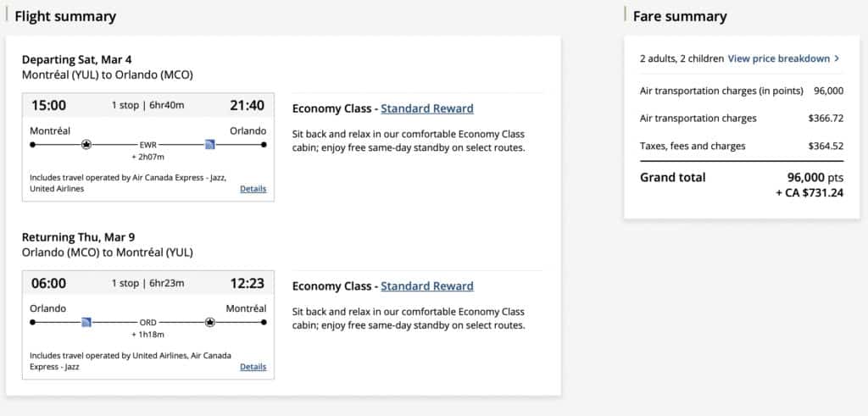Viewport: 868px width, 416px height.
Task: Select the 06:00 return departure time
Action: coord(48,284)
